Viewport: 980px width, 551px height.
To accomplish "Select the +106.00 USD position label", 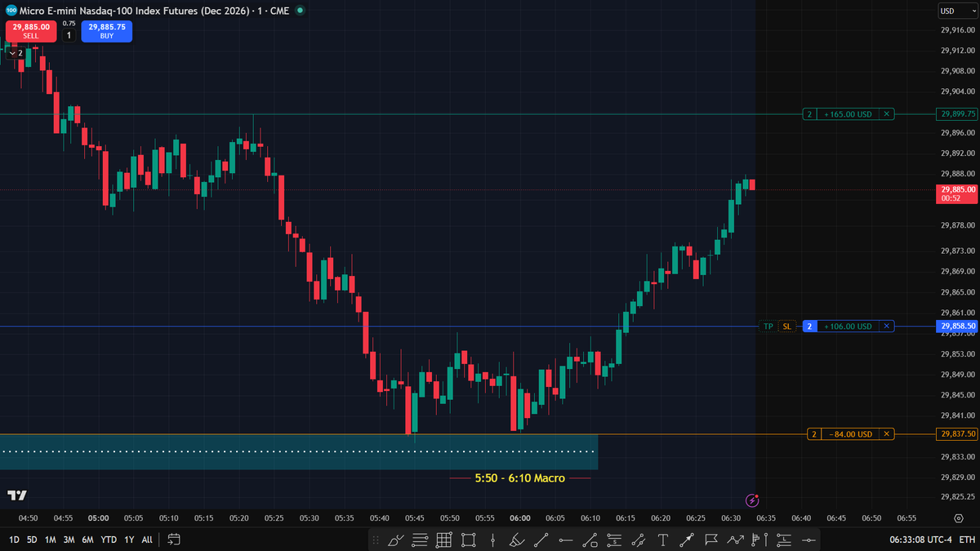I will pyautogui.click(x=849, y=327).
